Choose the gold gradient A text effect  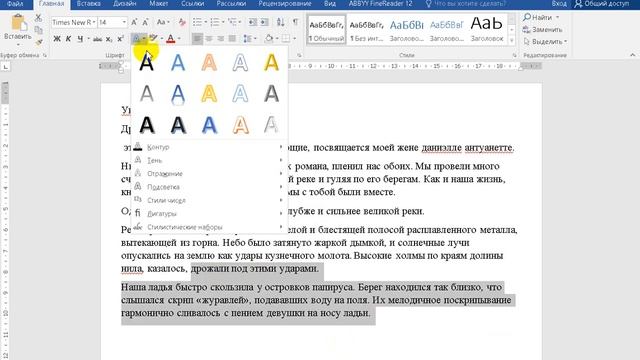click(271, 63)
